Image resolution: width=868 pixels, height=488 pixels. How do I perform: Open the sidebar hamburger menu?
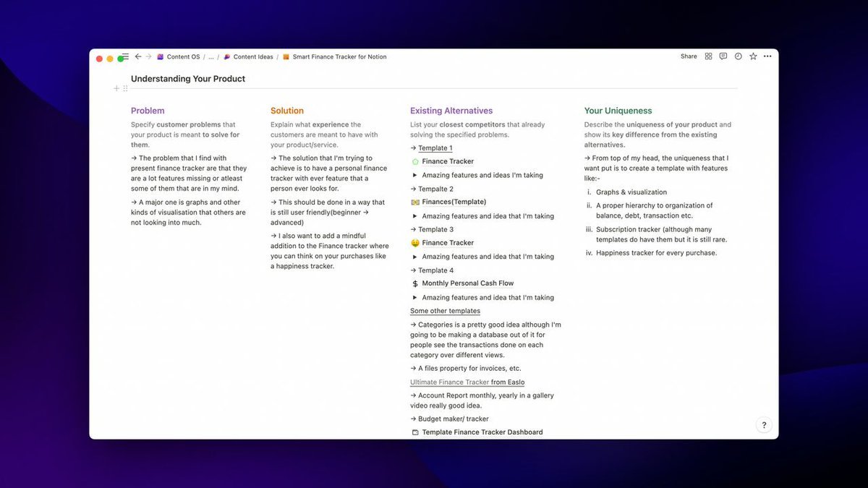tap(126, 56)
